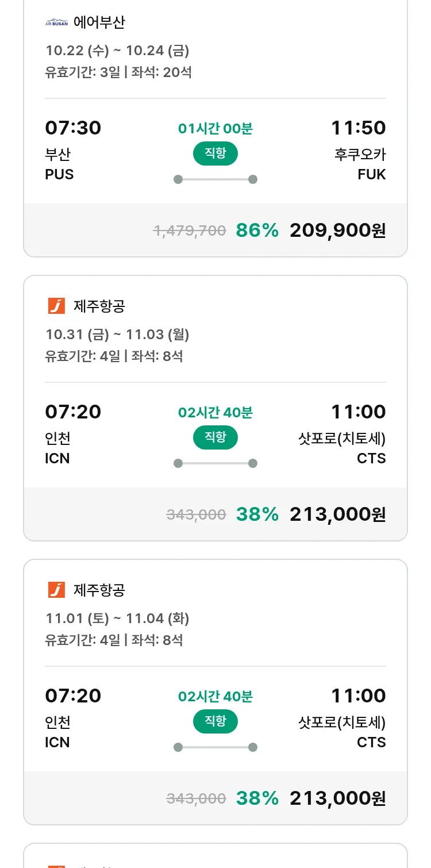Viewport: 431px width, 868px height.
Task: Open the partially visible card at bottom
Action: pos(215,857)
